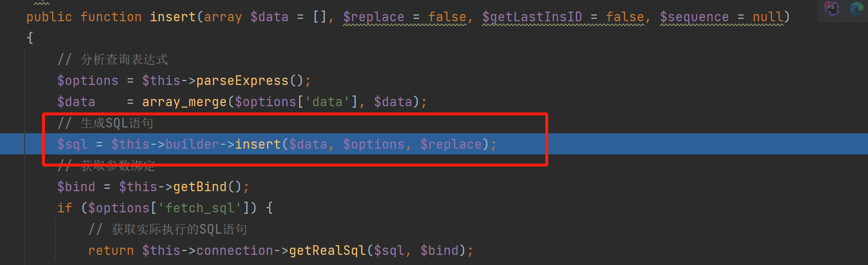Click the 分析查询表达式 comment
The width and height of the screenshot is (868, 265).
click(x=124, y=59)
